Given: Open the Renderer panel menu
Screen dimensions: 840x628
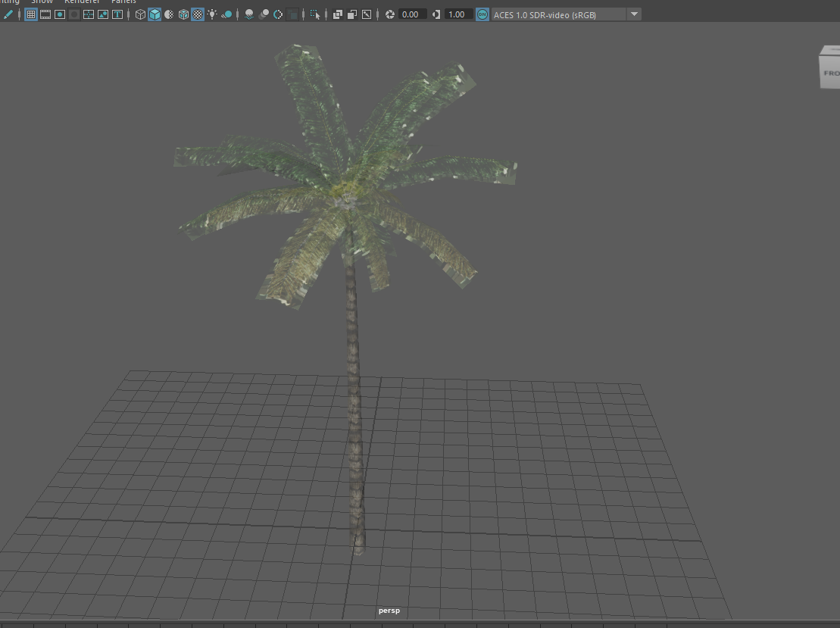Looking at the screenshot, I should (81, 2).
